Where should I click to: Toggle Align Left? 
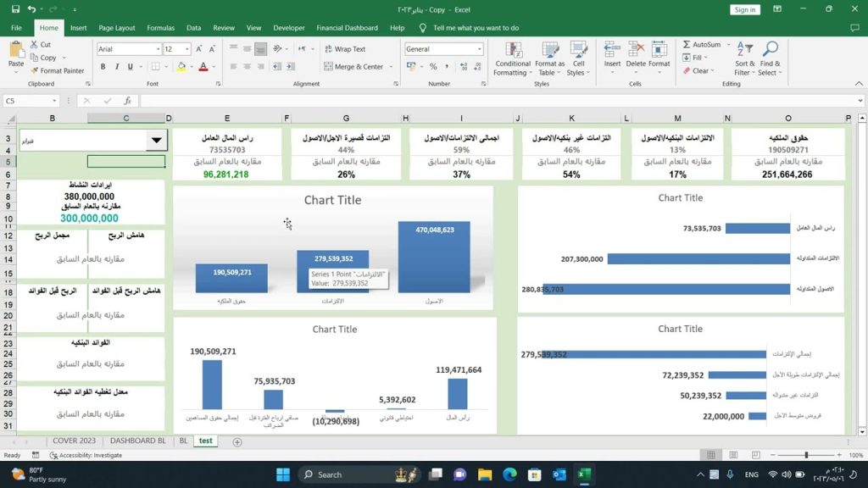(234, 66)
